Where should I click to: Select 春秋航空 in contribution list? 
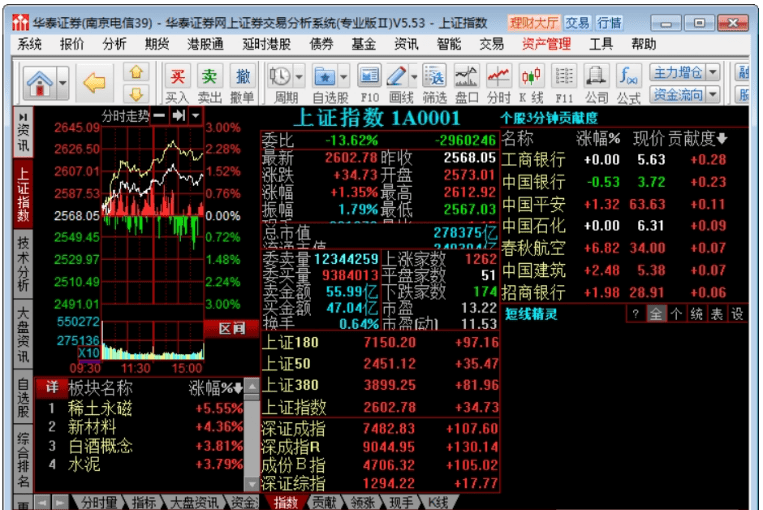pos(624,248)
